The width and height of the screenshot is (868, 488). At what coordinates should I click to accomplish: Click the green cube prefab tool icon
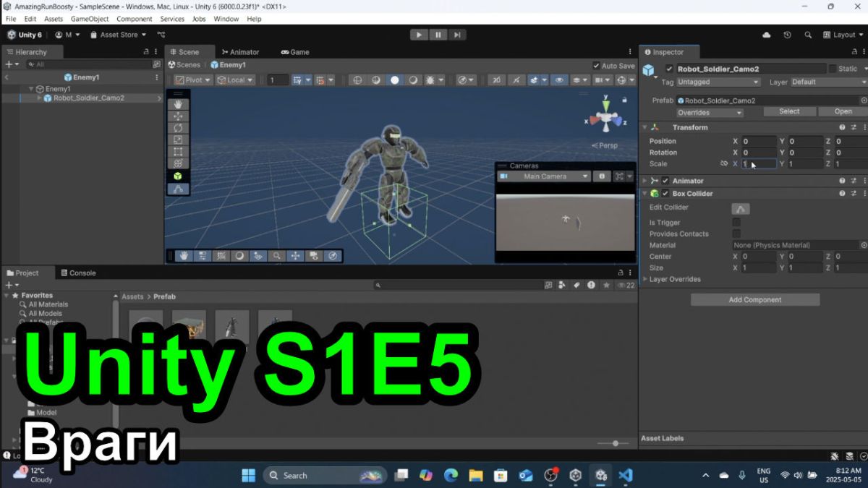(178, 176)
